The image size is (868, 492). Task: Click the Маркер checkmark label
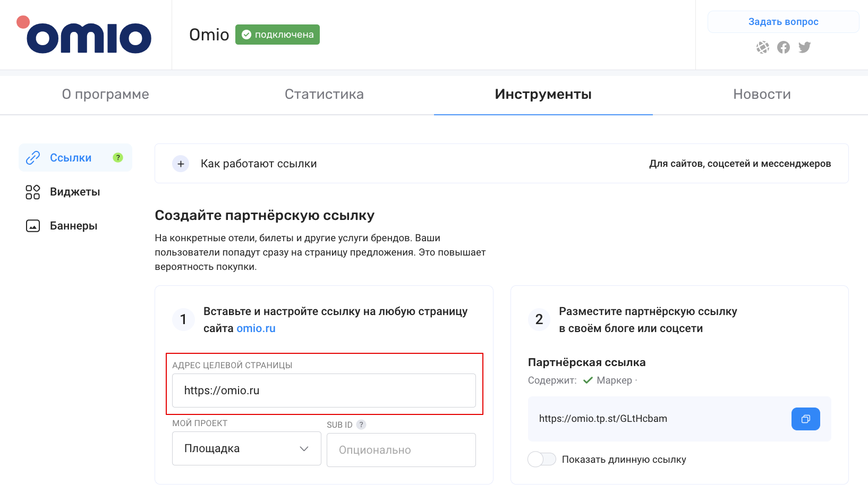608,380
